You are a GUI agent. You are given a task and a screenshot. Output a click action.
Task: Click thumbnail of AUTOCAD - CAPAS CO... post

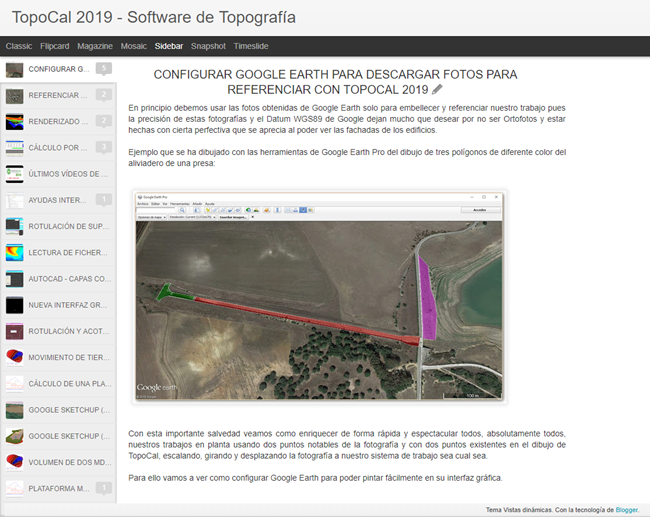tap(15, 279)
